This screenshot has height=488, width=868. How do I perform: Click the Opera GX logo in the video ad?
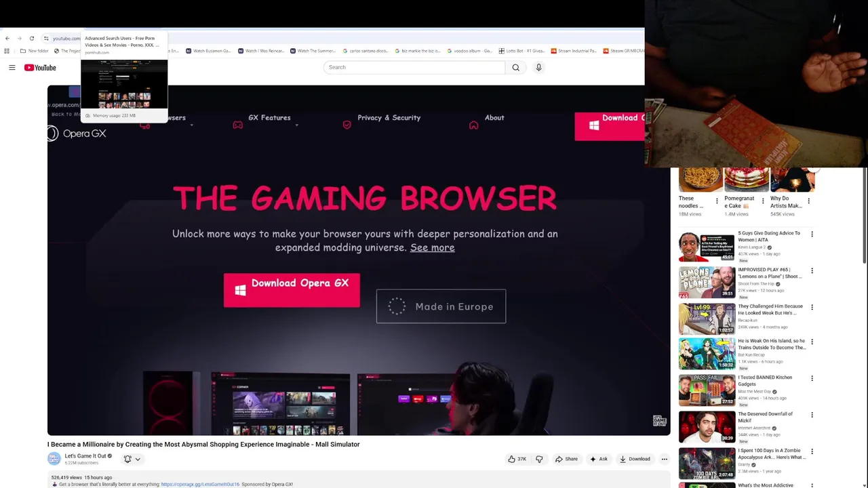click(x=77, y=134)
